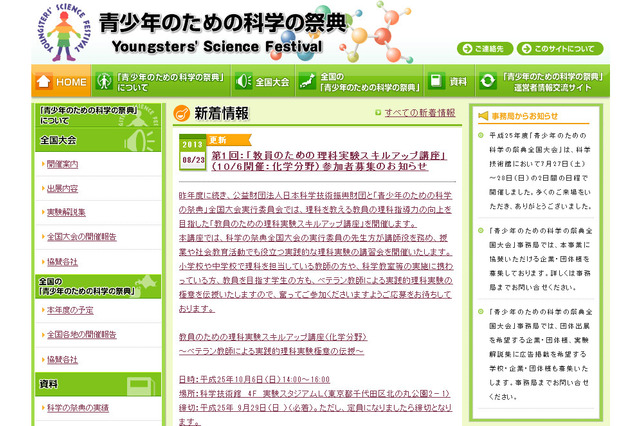Screen dimensions: 640x426
Task: Open the 全国大会 navigation tab
Action: (x=263, y=81)
